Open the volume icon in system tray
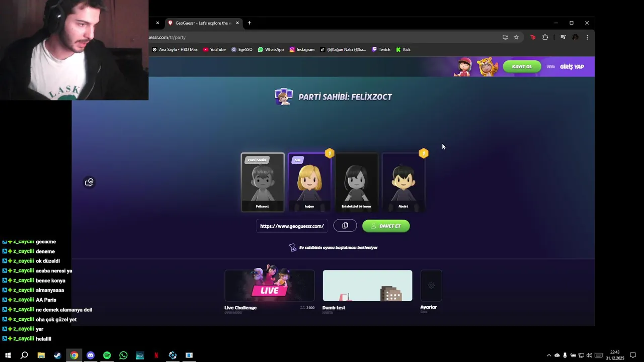Image resolution: width=644 pixels, height=362 pixels. [x=589, y=355]
